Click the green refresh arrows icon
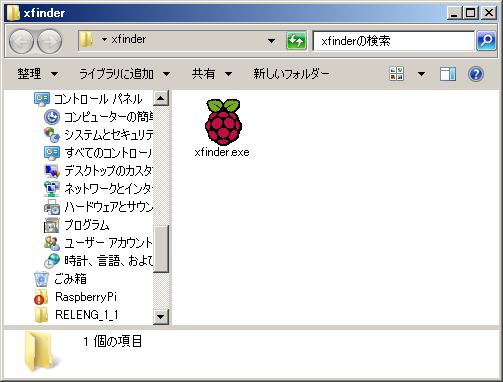 pos(296,41)
